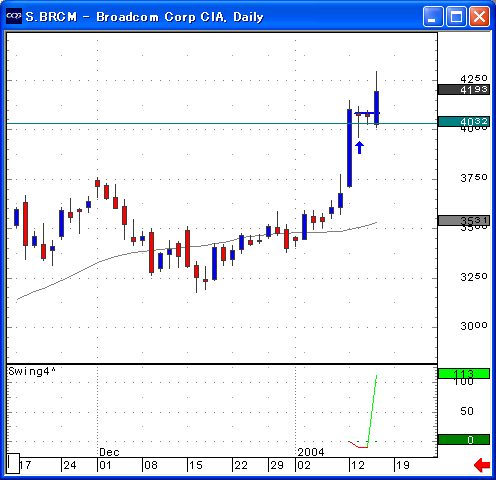Maximize the Broadcom chart window
Screen dimensions: 496x480
(x=456, y=16)
